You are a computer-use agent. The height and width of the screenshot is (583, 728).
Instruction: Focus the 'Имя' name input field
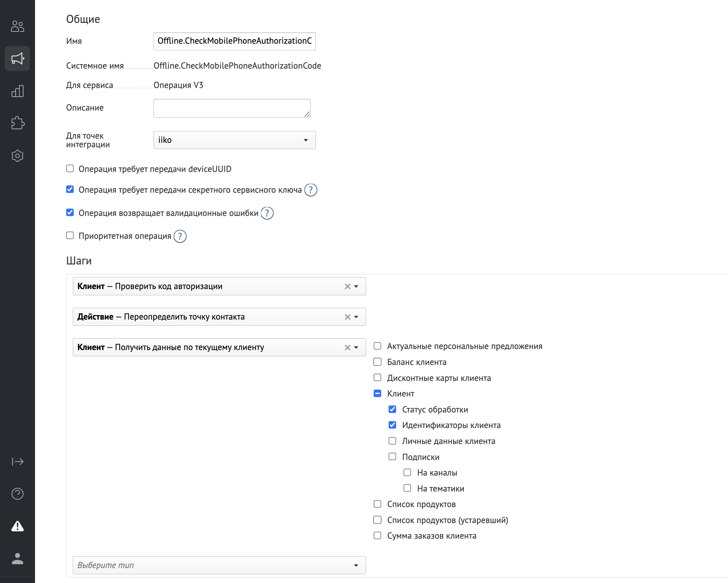pyautogui.click(x=235, y=41)
